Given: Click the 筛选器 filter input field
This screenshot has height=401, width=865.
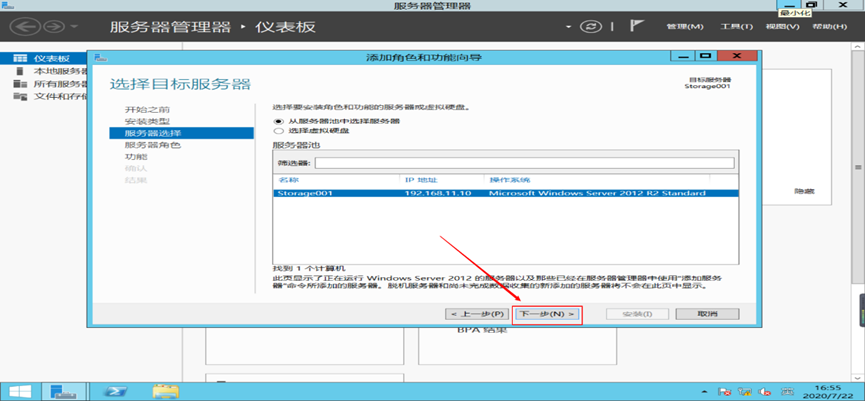Looking at the screenshot, I should pos(524,163).
